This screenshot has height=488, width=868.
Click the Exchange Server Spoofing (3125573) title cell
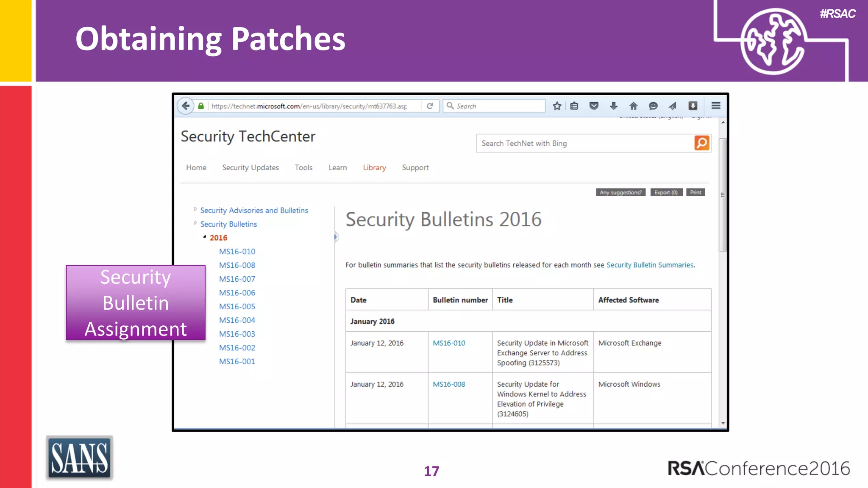[x=543, y=352]
